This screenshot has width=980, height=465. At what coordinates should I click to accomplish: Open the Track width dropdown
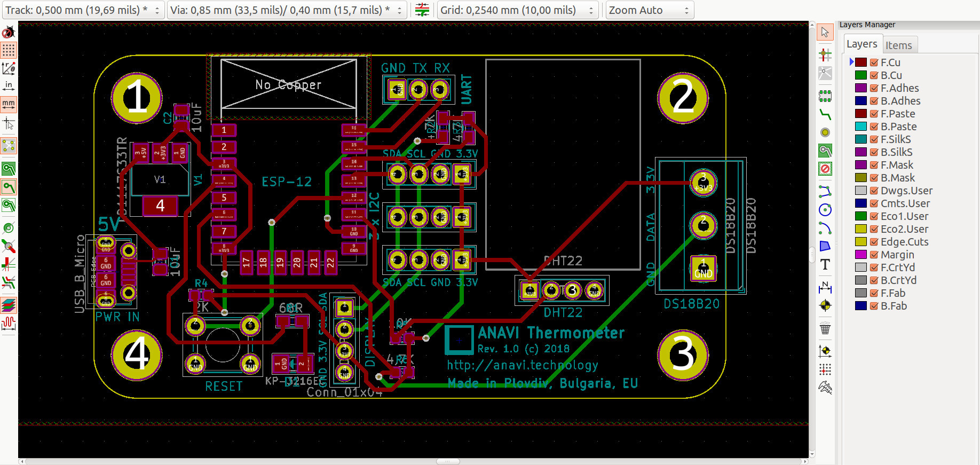[83, 10]
